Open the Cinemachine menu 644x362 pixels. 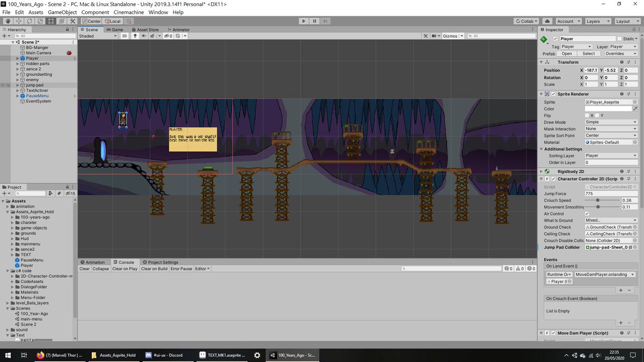[129, 12]
